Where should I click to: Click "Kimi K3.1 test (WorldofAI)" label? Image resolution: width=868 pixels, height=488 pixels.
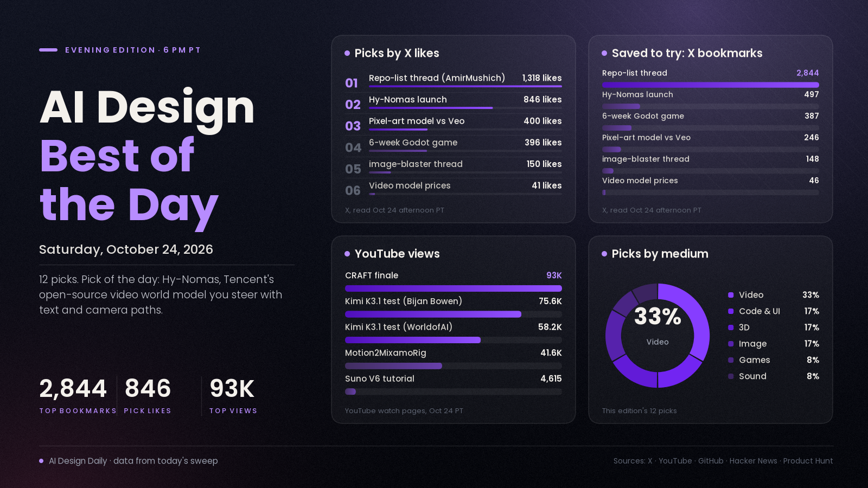399,327
